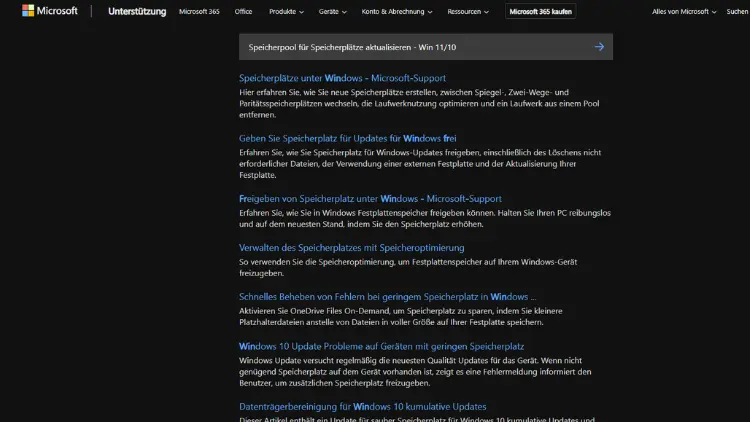This screenshot has height=422, width=750.
Task: Open result Geben Sie Speicherplatz für Updates frei
Action: coord(348,138)
